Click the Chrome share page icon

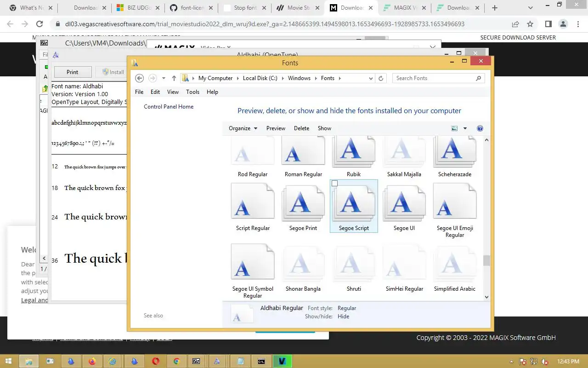click(515, 24)
